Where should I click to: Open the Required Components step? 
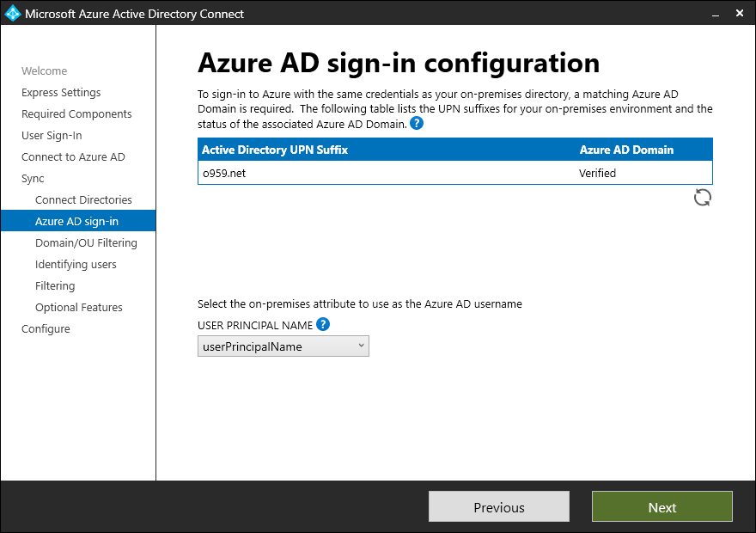point(76,113)
